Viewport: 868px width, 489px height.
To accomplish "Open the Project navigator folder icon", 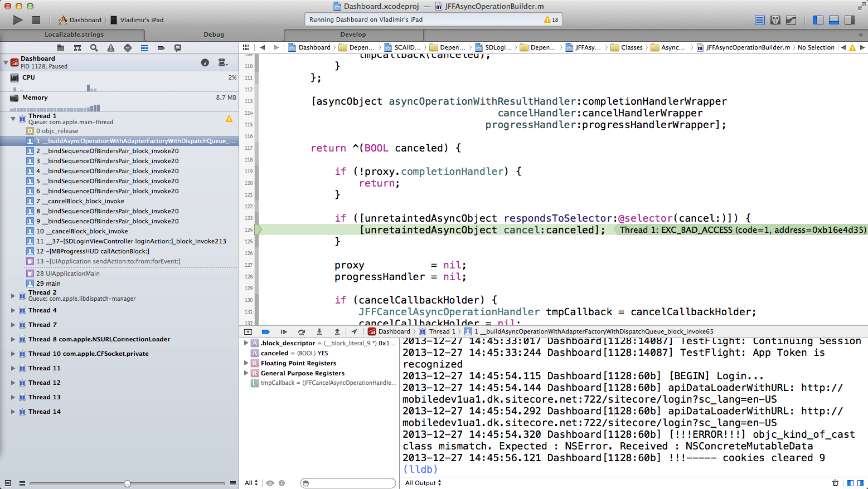I will click(61, 48).
